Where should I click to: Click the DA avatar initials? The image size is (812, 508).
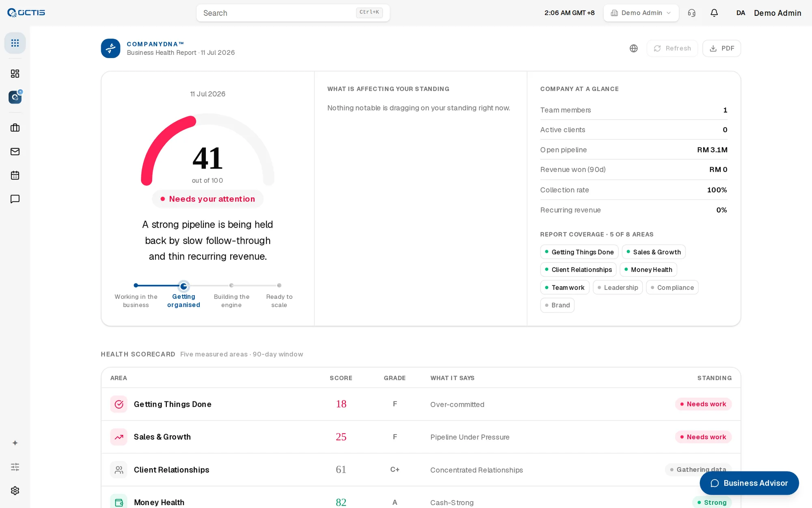[741, 13]
